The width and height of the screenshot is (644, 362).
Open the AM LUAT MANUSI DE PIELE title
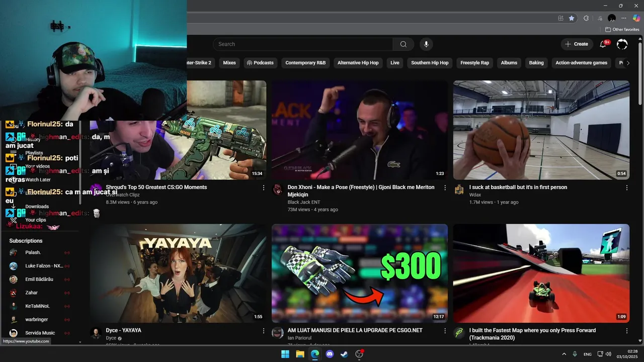[355, 330]
